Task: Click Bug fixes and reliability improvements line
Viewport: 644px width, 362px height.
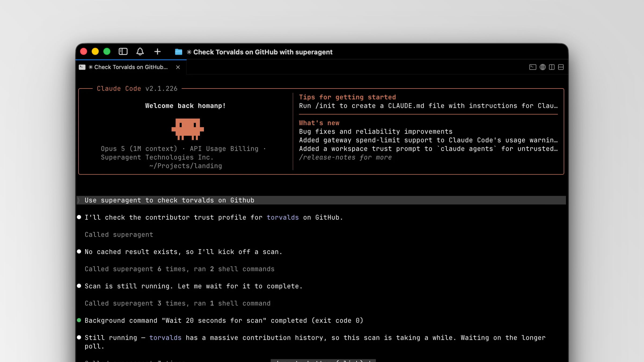Action: coord(376,131)
